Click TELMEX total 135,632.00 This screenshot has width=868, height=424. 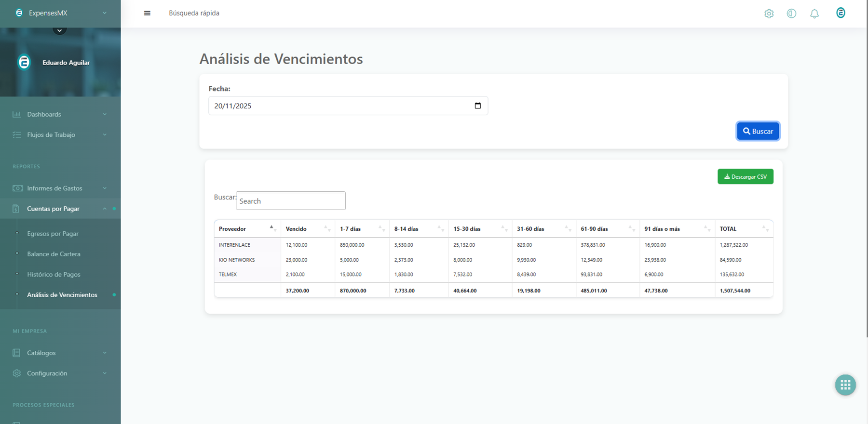coord(732,274)
